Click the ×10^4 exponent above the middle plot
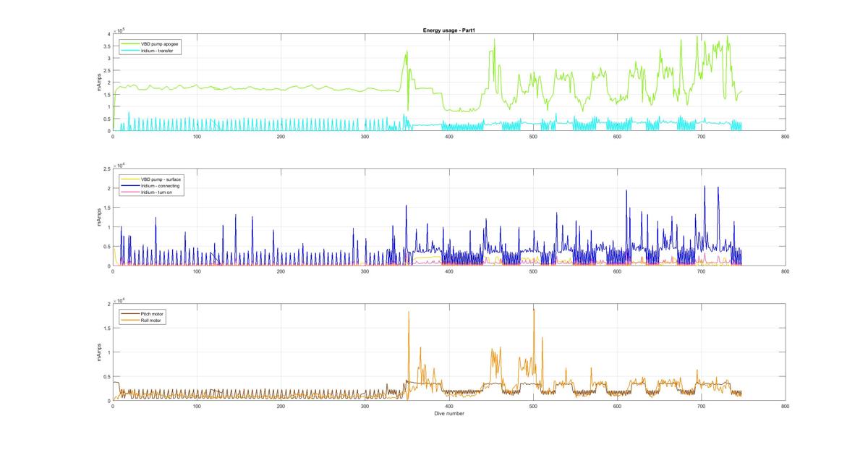 point(119,165)
